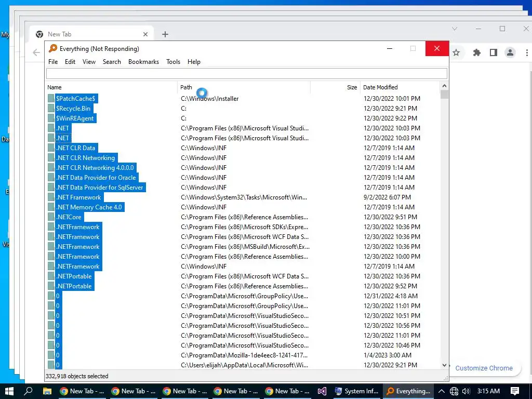This screenshot has width=532, height=399.
Task: Open a new Chrome tab with plus button
Action: [x=165, y=34]
